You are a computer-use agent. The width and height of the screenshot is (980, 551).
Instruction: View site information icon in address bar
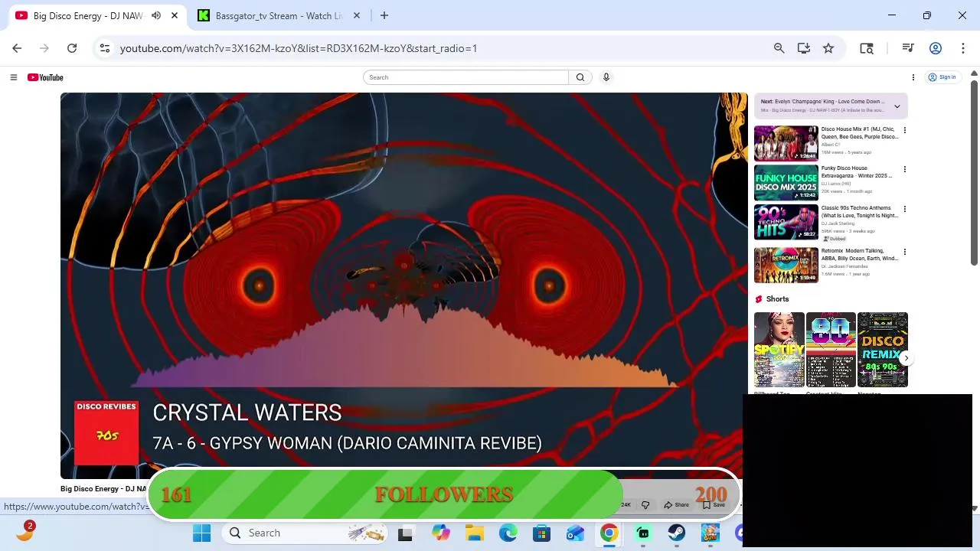pyautogui.click(x=105, y=48)
